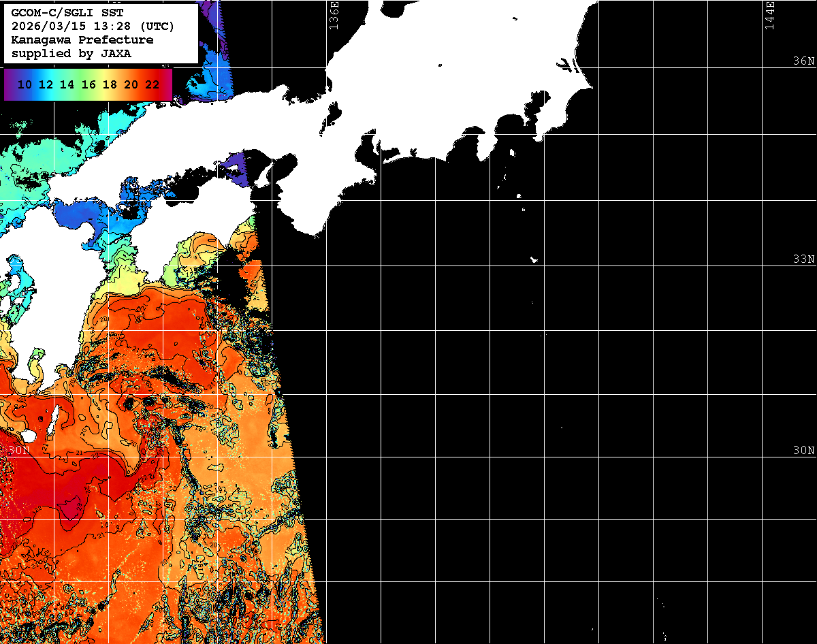Click the small white island near 33N

534,259
